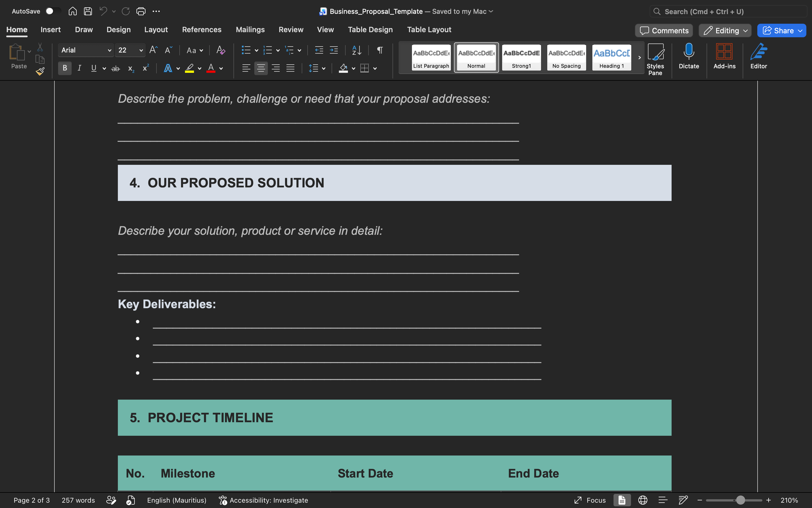812x508 pixels.
Task: Apply yellow text highlight color
Action: 189,68
